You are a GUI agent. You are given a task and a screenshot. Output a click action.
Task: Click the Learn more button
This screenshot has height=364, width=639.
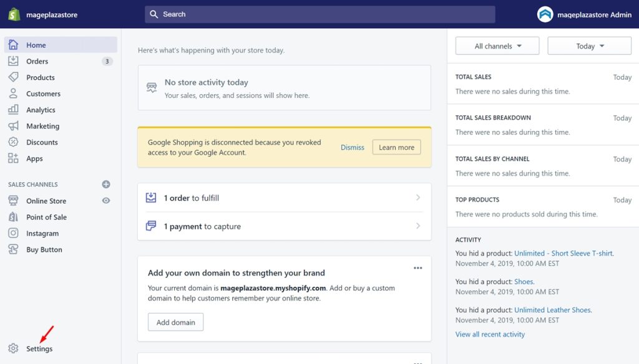coord(396,147)
